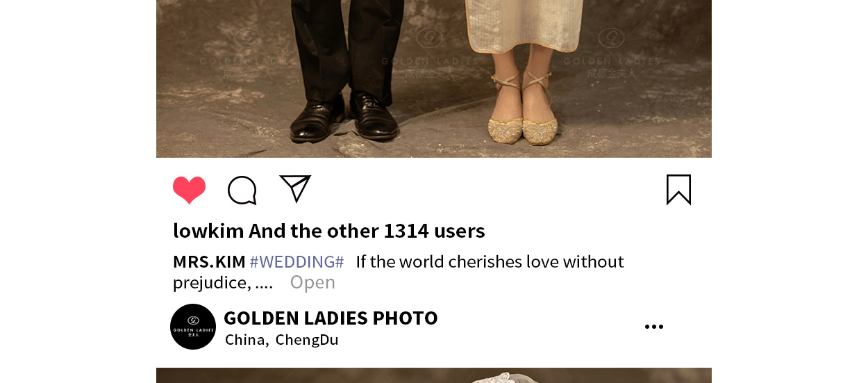This screenshot has height=383, width=868.
Task: View the China, ChengDu location
Action: [x=281, y=340]
